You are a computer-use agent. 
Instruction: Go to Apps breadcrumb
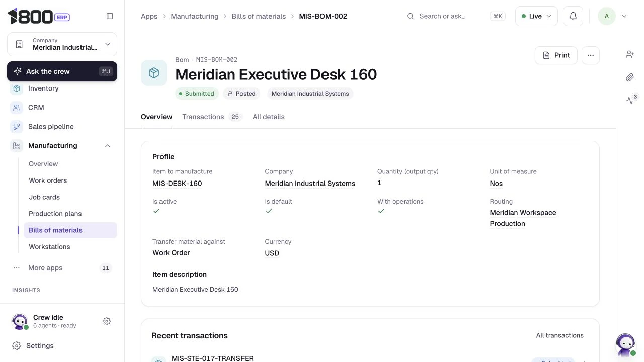point(149,16)
